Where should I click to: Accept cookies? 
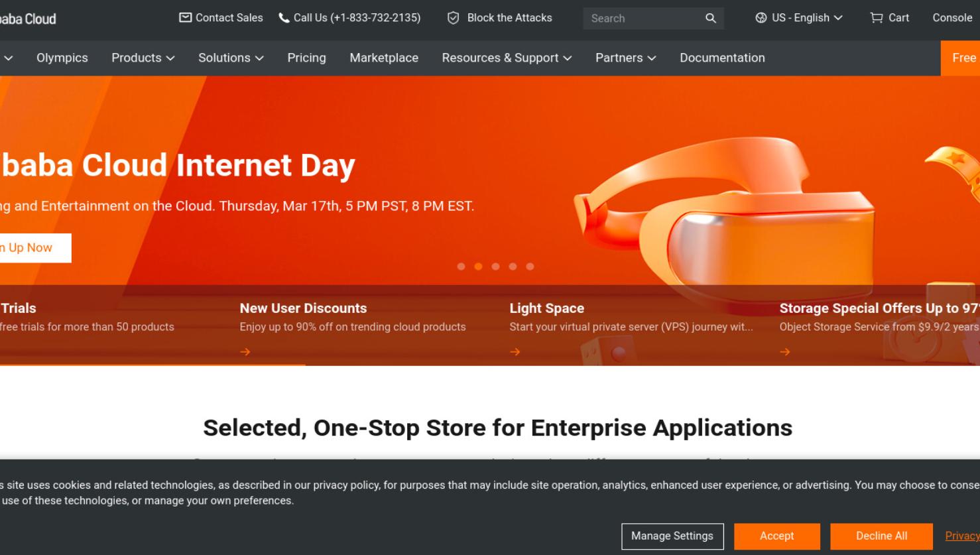(777, 536)
